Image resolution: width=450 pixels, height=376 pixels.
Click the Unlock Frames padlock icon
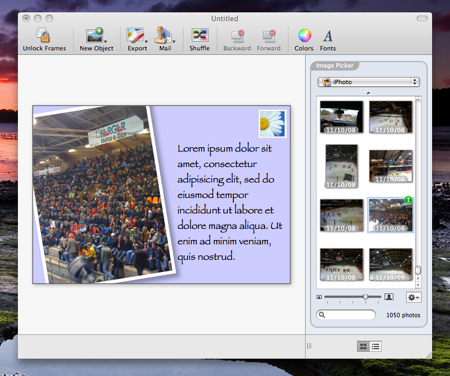click(43, 35)
